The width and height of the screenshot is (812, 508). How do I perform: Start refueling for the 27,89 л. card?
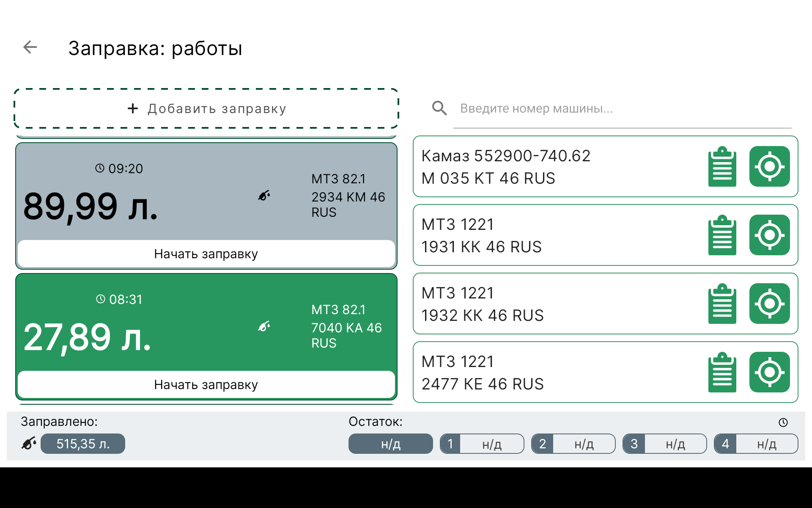[206, 384]
